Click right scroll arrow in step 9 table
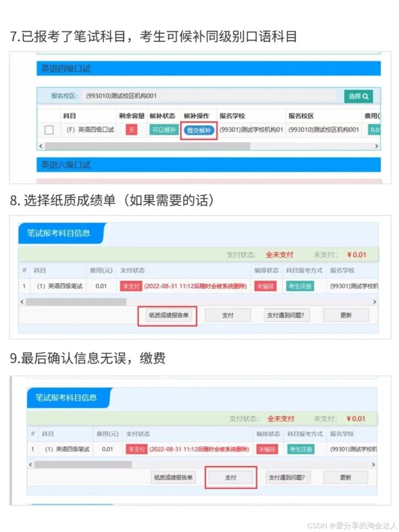This screenshot has width=399, height=532. pos(373,464)
